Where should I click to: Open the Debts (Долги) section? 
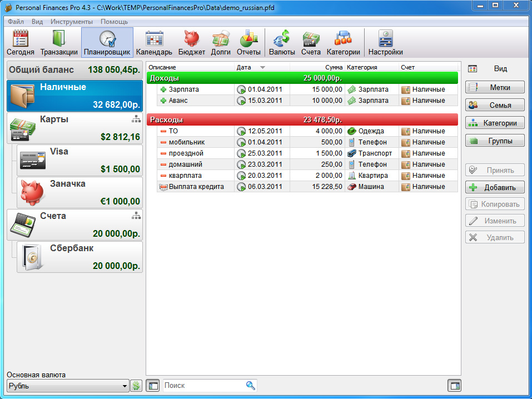[x=221, y=43]
